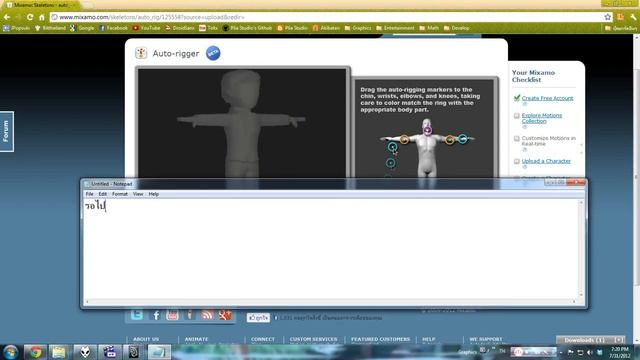Viewport: 640px width, 360px height.
Task: Expand the Entertainment bookmarks folder
Action: (x=395, y=28)
